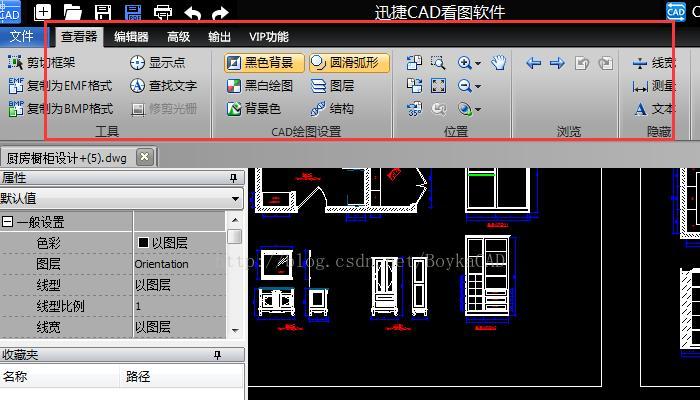
Task: Toggle 文本 text display
Action: (x=653, y=109)
